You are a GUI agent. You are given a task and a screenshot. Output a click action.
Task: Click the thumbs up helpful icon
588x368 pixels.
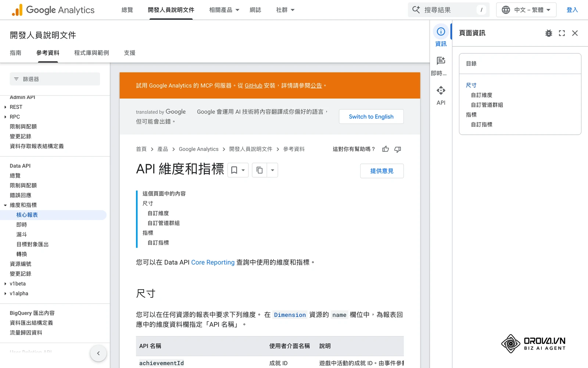coord(386,149)
